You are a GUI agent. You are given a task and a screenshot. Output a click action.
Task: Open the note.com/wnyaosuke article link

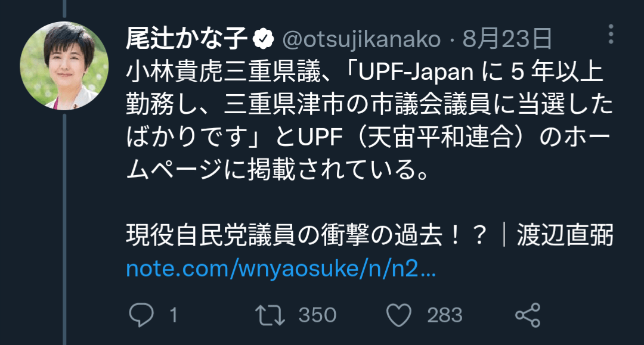click(x=281, y=269)
